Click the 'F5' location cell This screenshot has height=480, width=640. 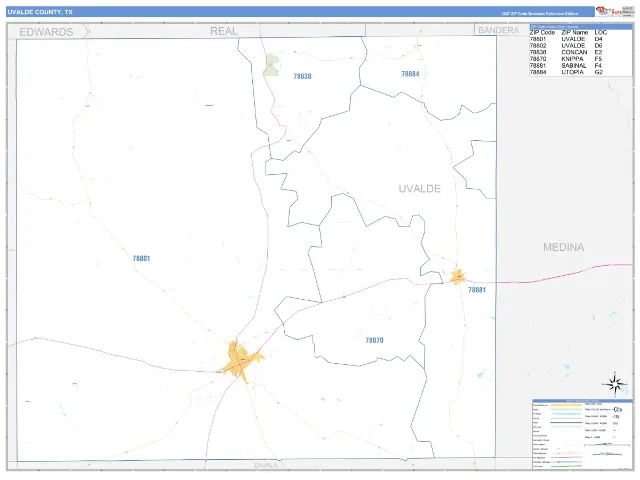pos(598,59)
